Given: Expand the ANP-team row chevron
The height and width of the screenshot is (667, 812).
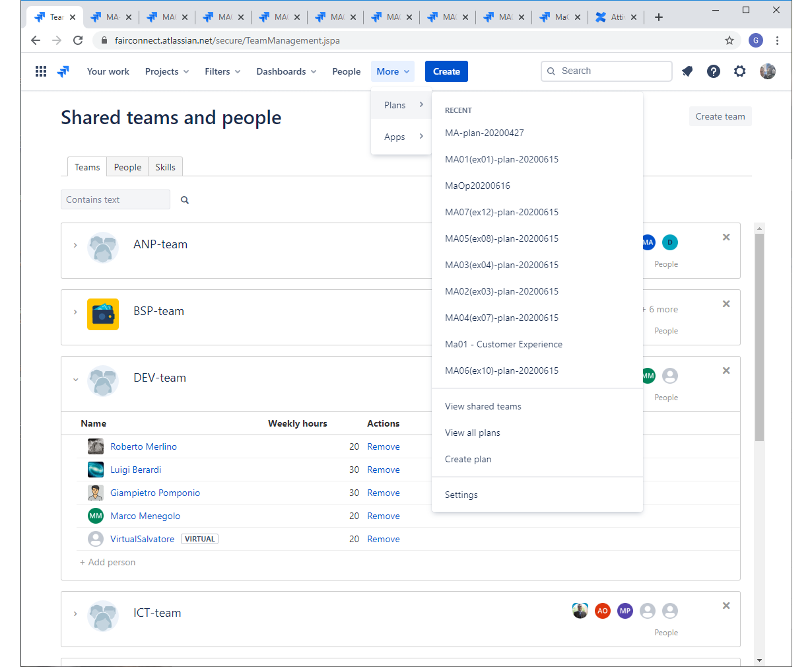Looking at the screenshot, I should click(75, 246).
